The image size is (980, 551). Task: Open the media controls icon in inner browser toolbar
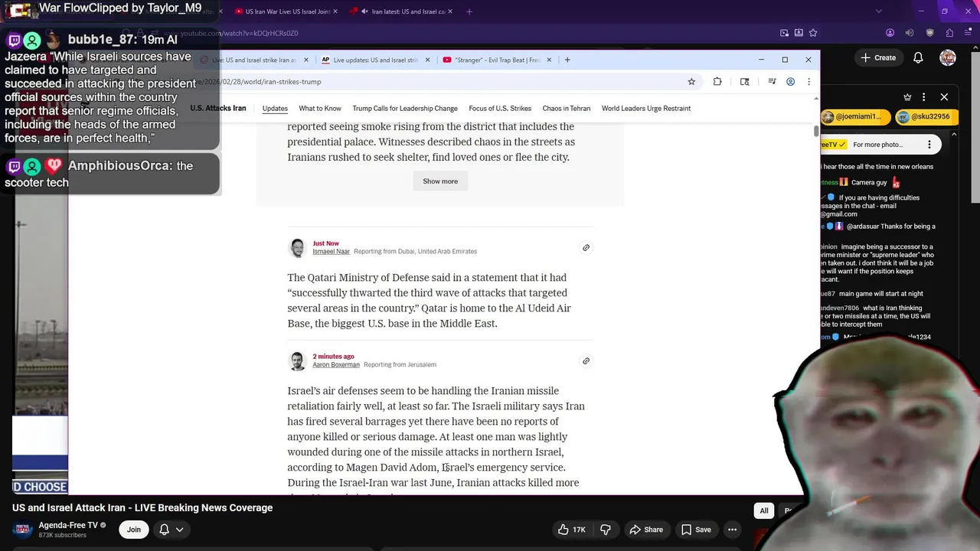point(772,82)
